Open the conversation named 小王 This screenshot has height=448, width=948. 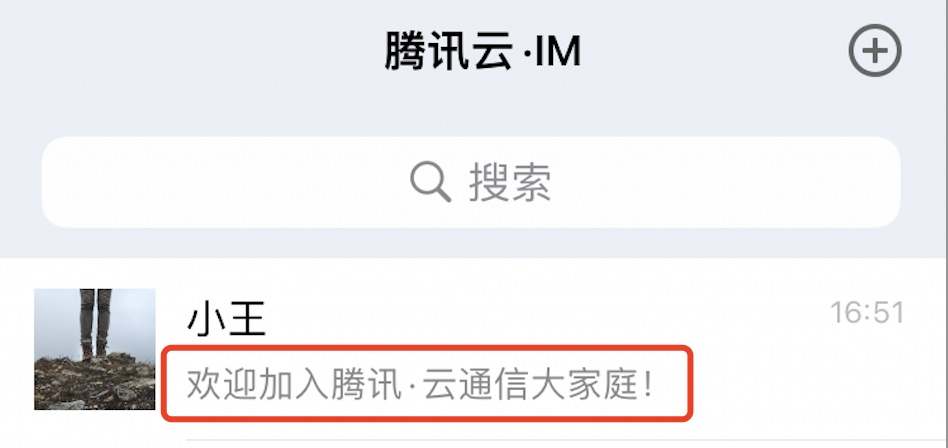(x=474, y=349)
